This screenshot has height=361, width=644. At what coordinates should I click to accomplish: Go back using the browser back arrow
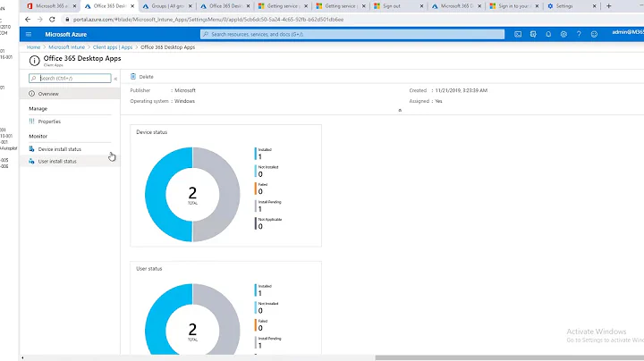coord(28,20)
